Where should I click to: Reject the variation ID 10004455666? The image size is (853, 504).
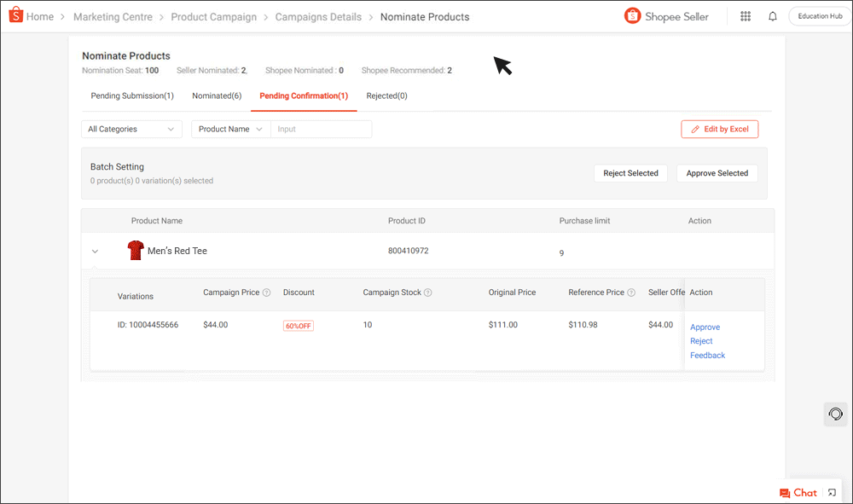click(701, 340)
